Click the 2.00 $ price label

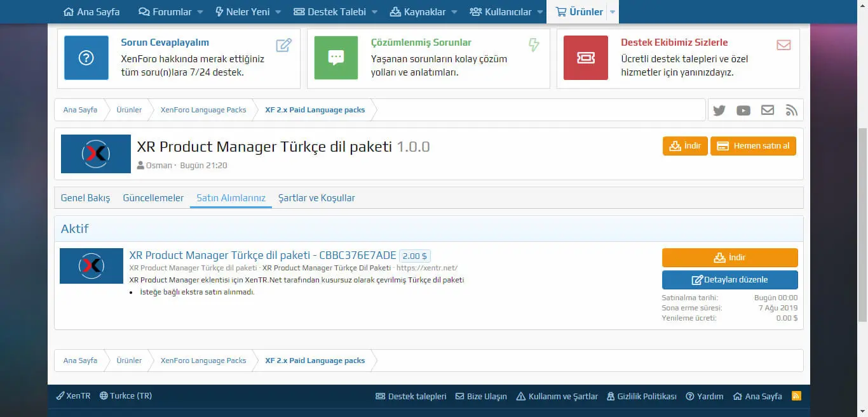click(x=415, y=256)
